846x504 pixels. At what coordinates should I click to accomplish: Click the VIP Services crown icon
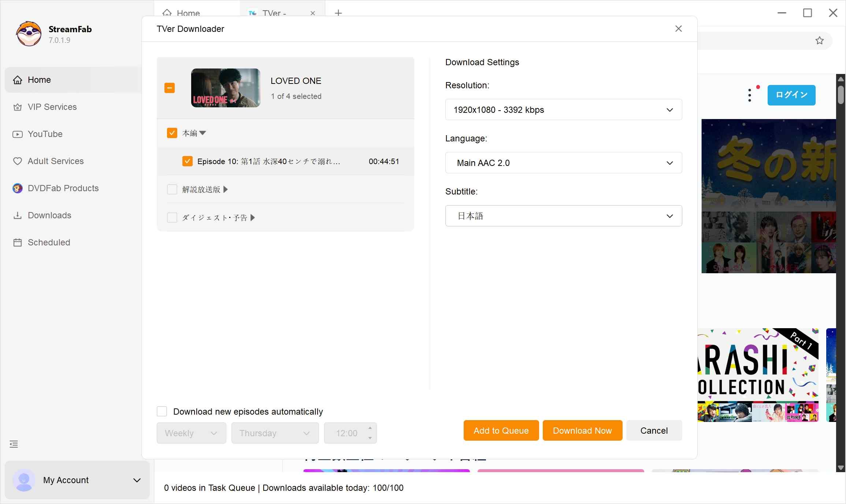tap(18, 107)
